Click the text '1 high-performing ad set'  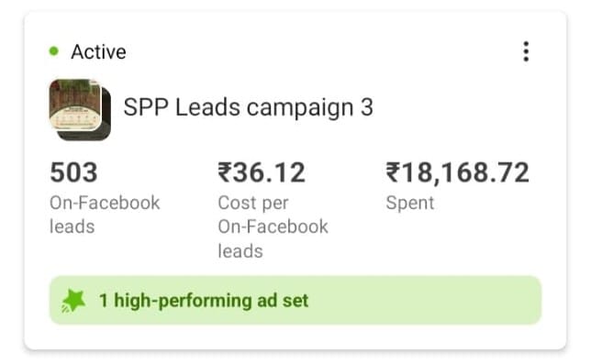pos(204,301)
